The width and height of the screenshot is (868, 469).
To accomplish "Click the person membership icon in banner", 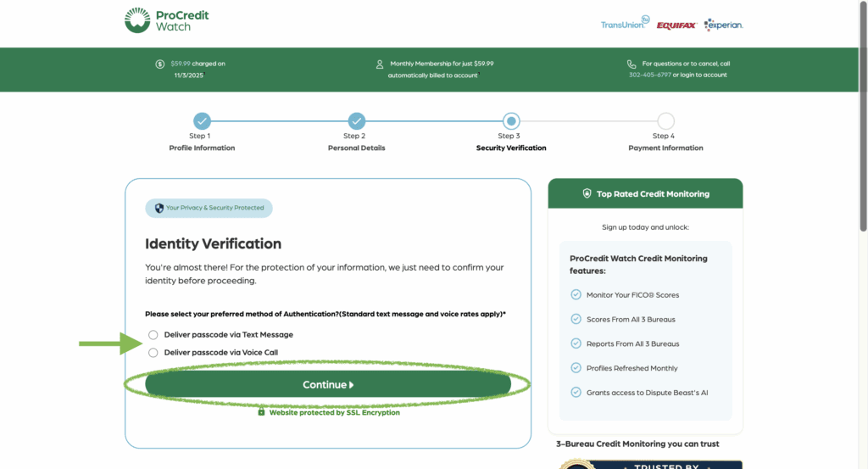I will pyautogui.click(x=380, y=64).
